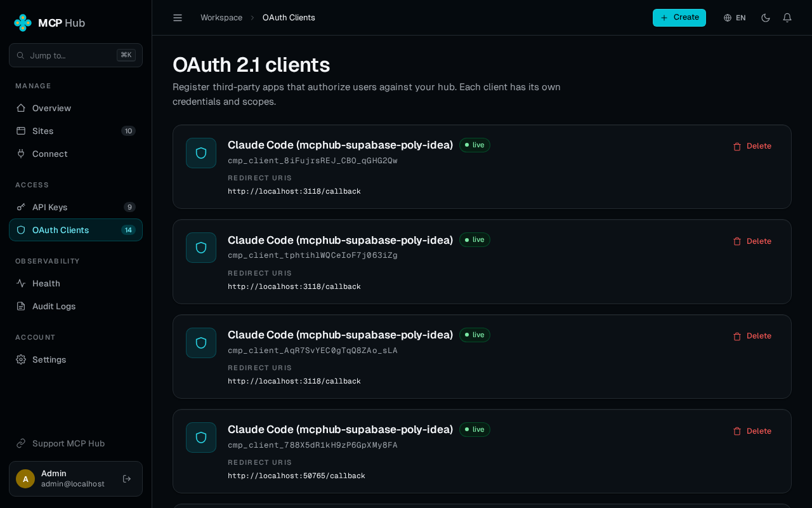
Task: Open the notifications bell
Action: tap(787, 18)
